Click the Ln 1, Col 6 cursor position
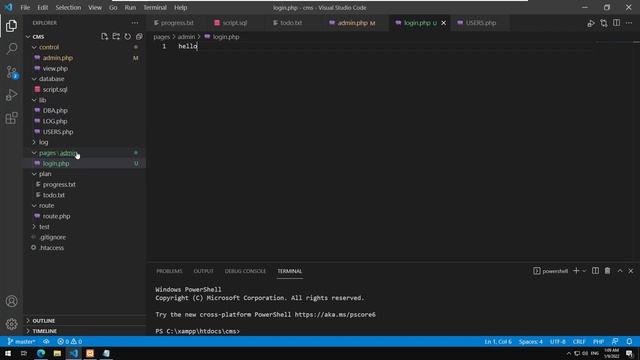640x360 pixels. point(498,342)
